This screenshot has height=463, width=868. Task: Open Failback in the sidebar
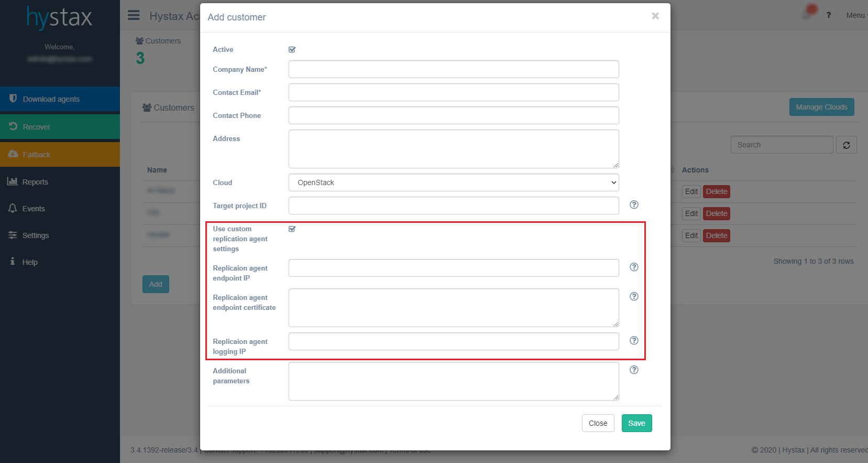(60, 155)
